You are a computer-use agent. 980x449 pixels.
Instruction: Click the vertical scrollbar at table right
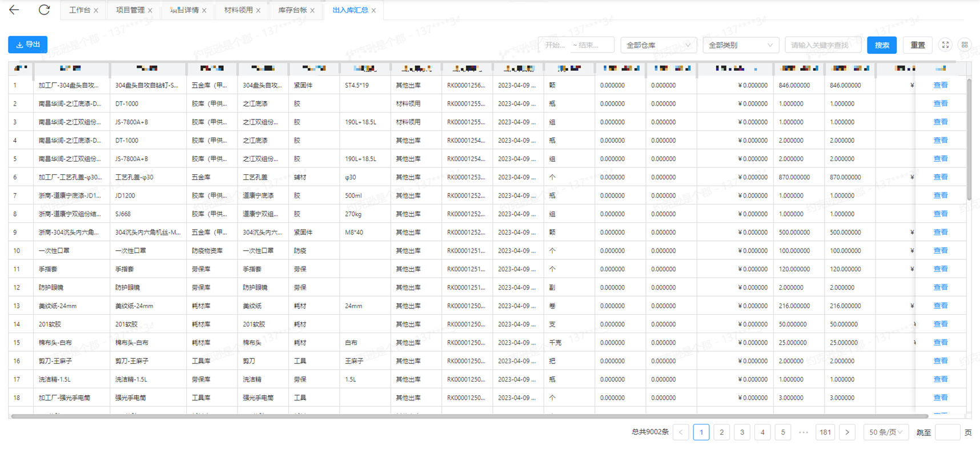click(969, 139)
